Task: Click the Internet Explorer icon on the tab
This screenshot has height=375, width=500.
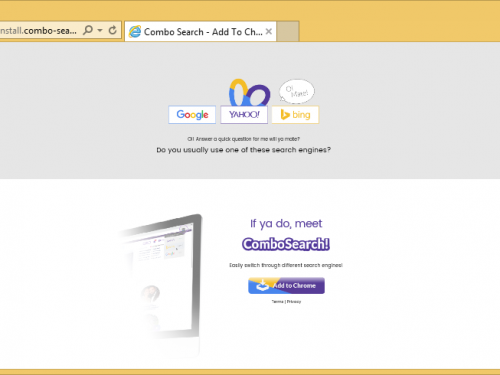Action: (x=135, y=32)
